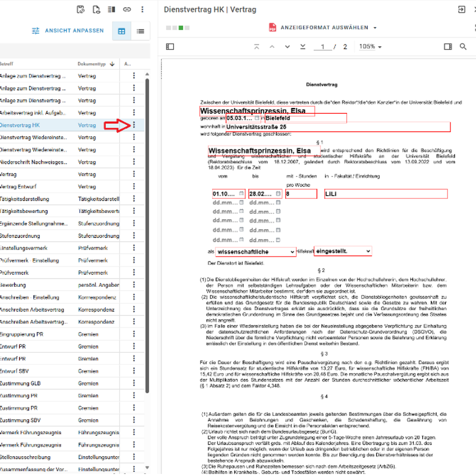Toggle the PDF viewer left sidebar panel icon

pos(170,47)
